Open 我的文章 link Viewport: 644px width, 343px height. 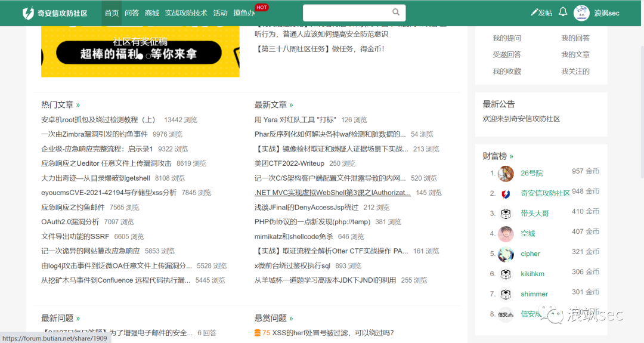pos(575,55)
